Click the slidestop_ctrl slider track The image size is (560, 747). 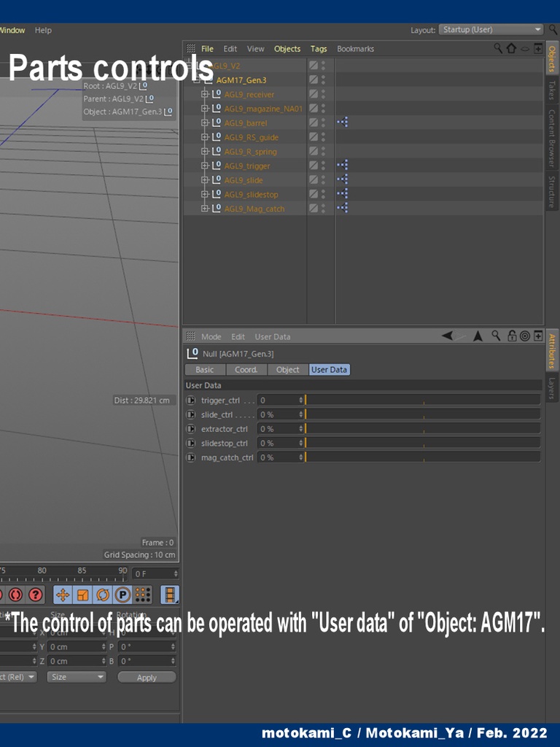pyautogui.click(x=423, y=443)
